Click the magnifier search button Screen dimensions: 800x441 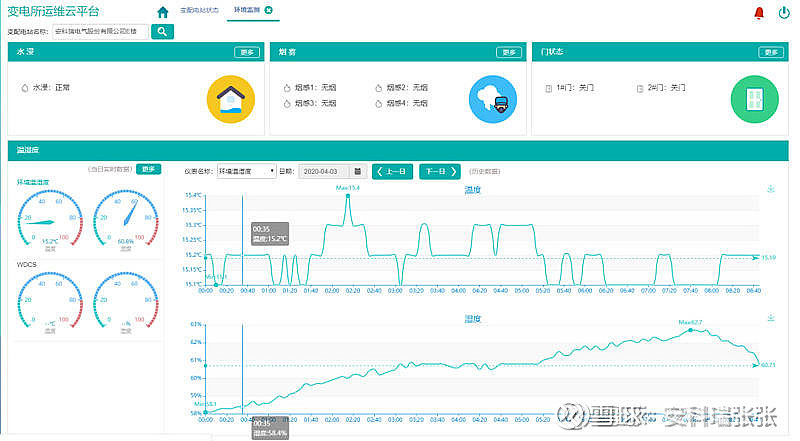click(162, 31)
